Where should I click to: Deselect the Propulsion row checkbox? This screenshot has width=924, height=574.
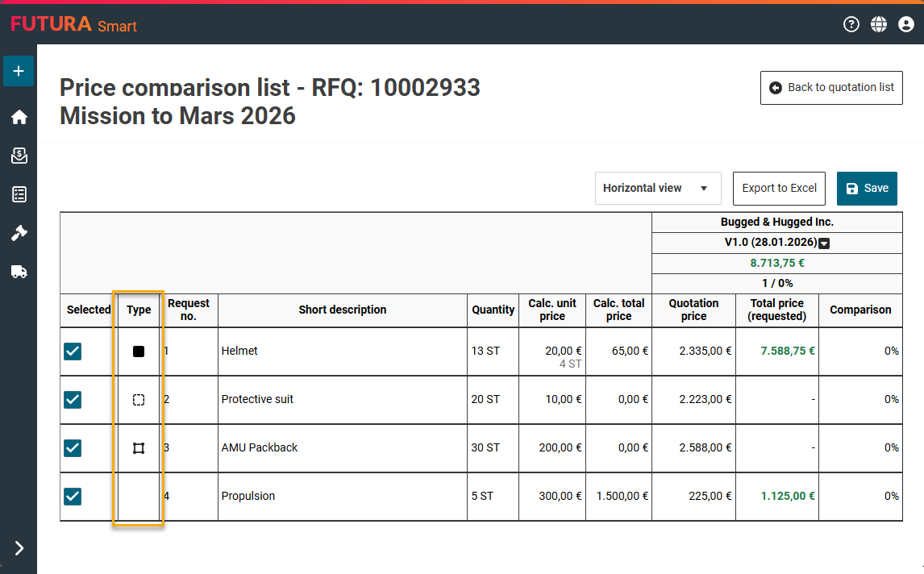(73, 497)
